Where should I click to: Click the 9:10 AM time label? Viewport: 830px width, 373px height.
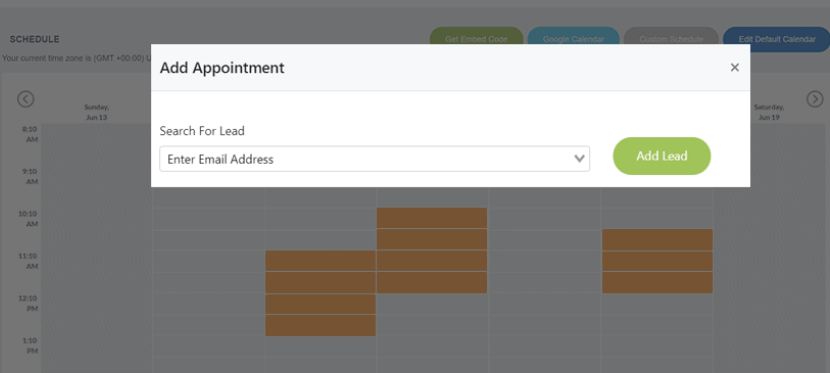(30, 177)
